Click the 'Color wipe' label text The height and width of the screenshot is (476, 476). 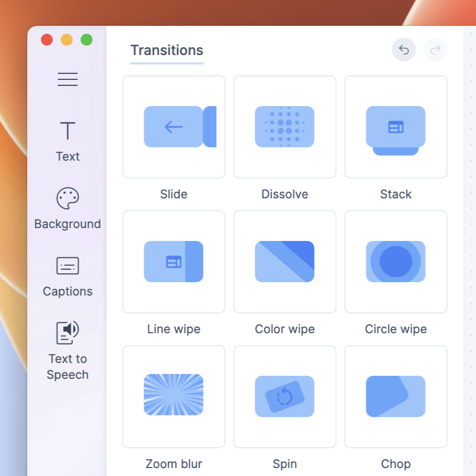pos(285,329)
